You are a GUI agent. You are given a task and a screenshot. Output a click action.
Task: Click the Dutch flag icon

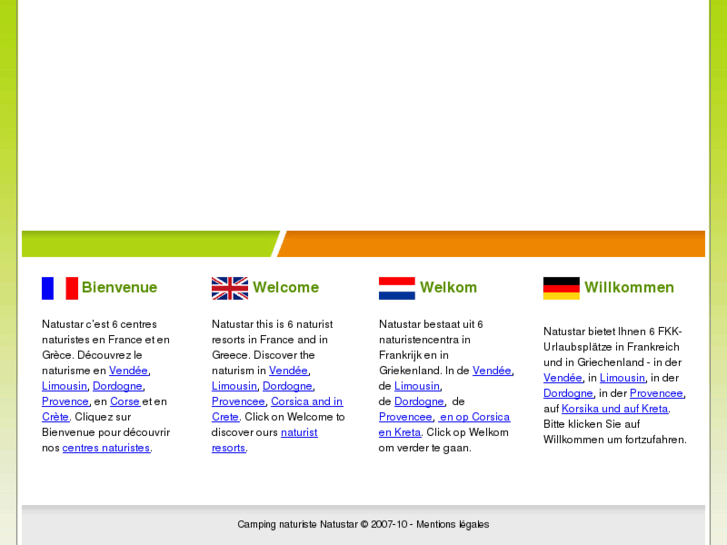[x=397, y=288]
